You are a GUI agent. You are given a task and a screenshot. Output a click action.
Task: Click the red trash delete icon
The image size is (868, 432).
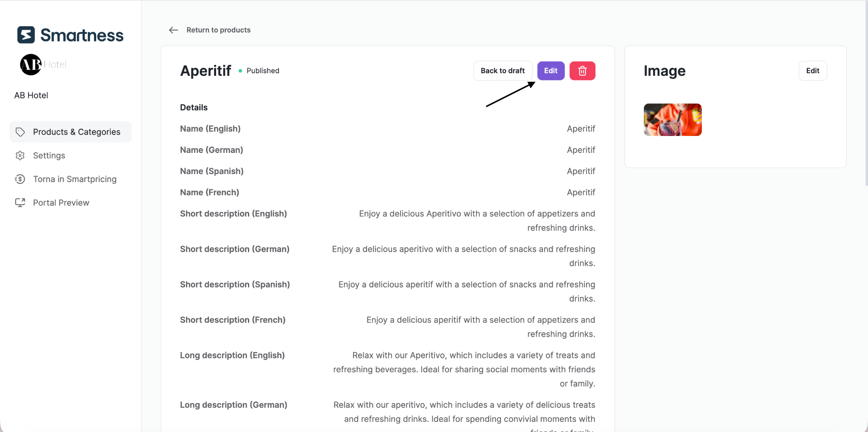582,71
